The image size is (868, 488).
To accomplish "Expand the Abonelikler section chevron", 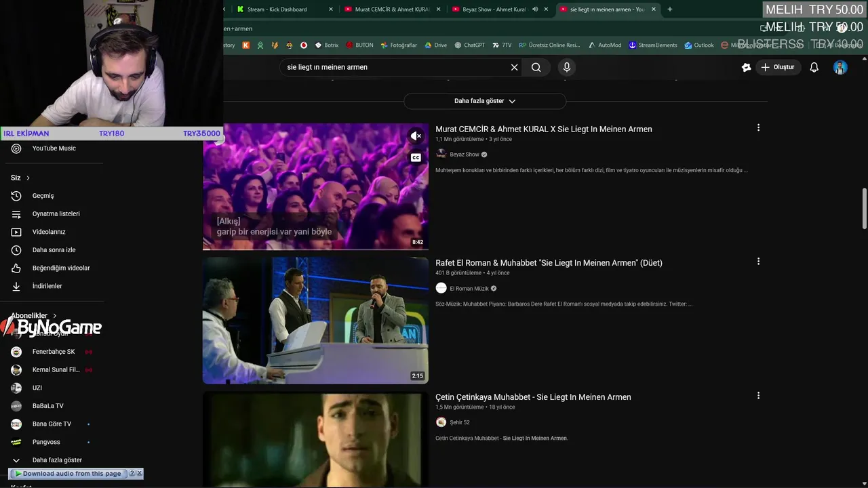I will pyautogui.click(x=54, y=316).
